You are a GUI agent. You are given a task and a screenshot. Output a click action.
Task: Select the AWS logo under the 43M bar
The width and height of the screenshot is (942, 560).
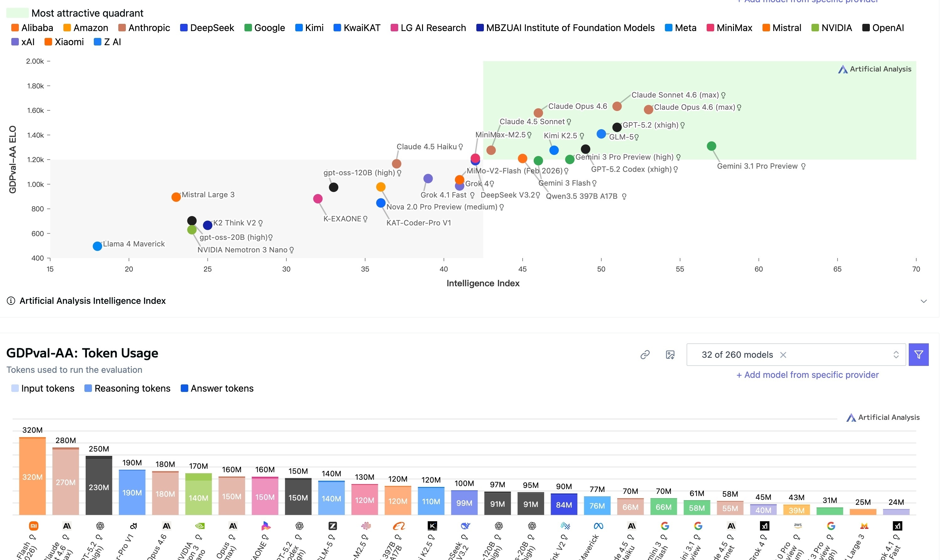tap(797, 525)
